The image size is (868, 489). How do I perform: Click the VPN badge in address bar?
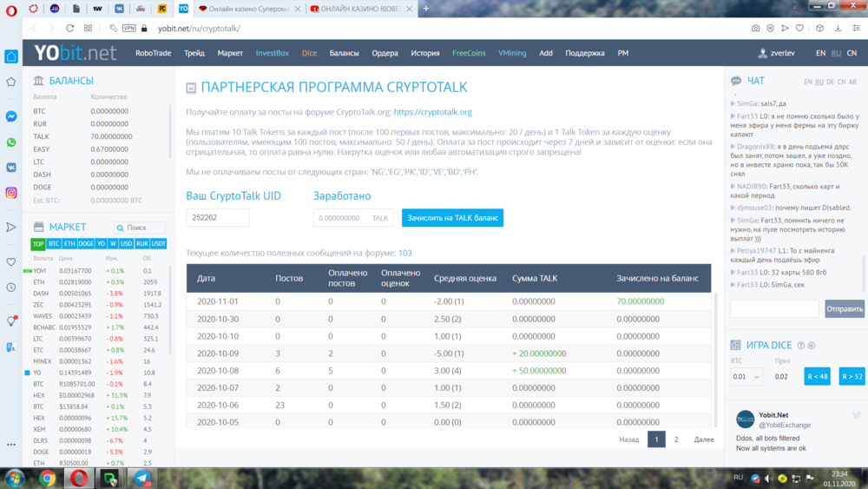coord(129,29)
